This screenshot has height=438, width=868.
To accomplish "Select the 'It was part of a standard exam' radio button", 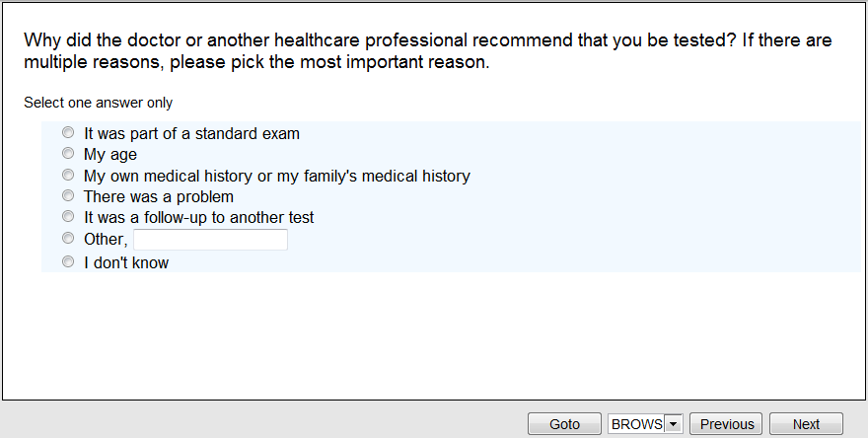I will click(x=68, y=132).
